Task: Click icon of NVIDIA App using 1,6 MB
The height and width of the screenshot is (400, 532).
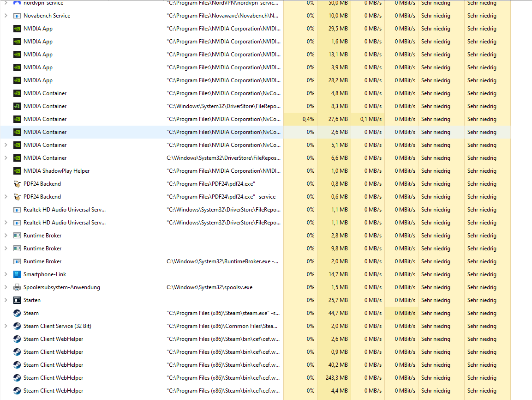Action: tap(17, 42)
